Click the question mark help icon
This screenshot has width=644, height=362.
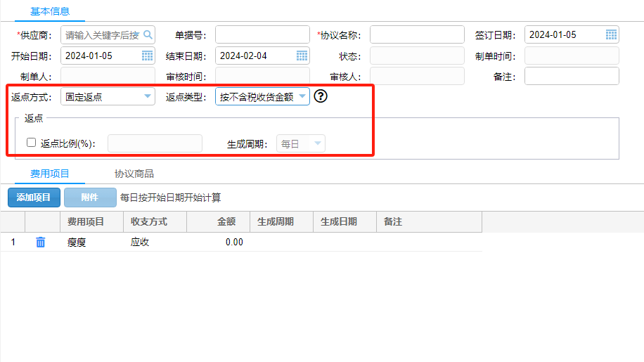[321, 96]
